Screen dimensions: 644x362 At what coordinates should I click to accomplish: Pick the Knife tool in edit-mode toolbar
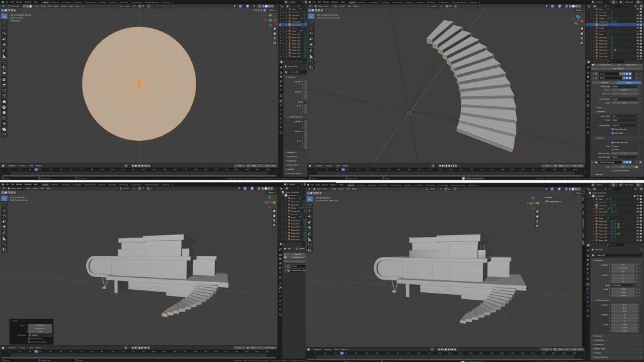click(4, 97)
